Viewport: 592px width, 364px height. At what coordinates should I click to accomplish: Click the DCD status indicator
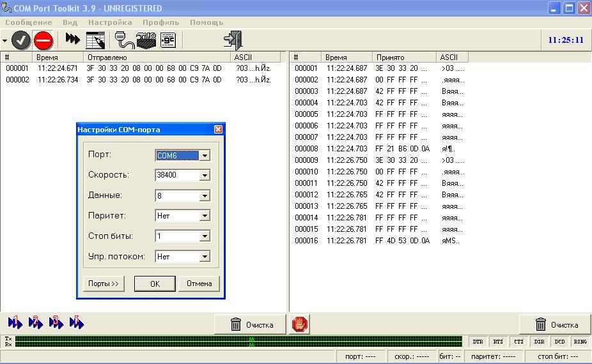[559, 342]
